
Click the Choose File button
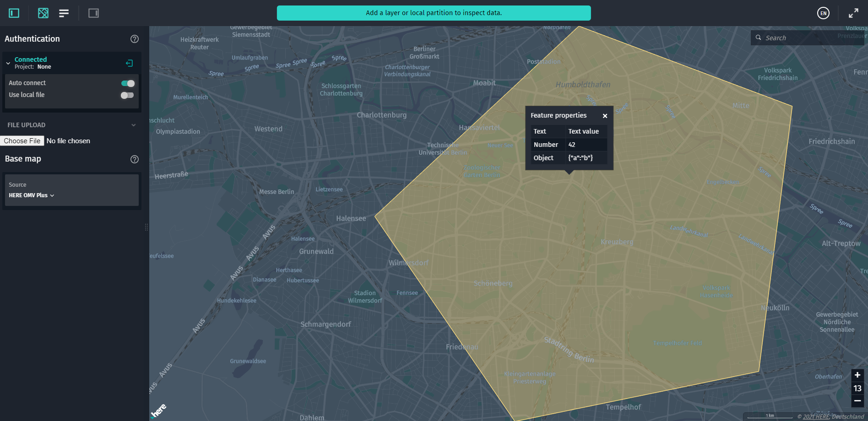tap(22, 140)
